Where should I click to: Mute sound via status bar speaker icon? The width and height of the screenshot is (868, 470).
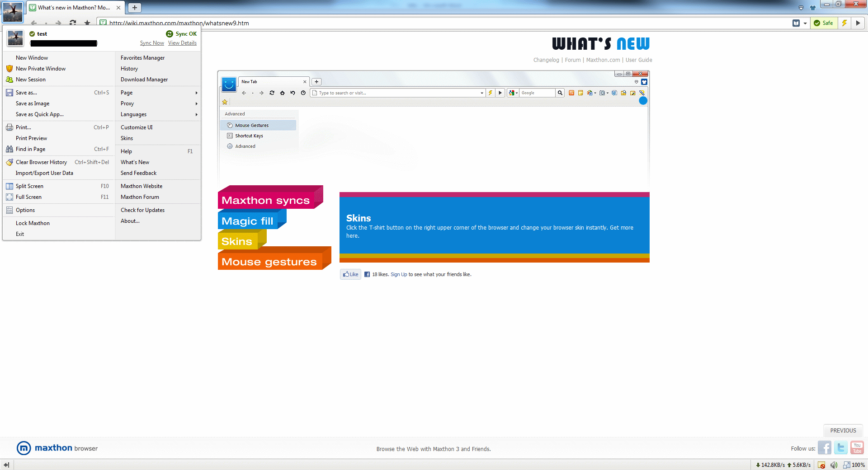(x=834, y=465)
